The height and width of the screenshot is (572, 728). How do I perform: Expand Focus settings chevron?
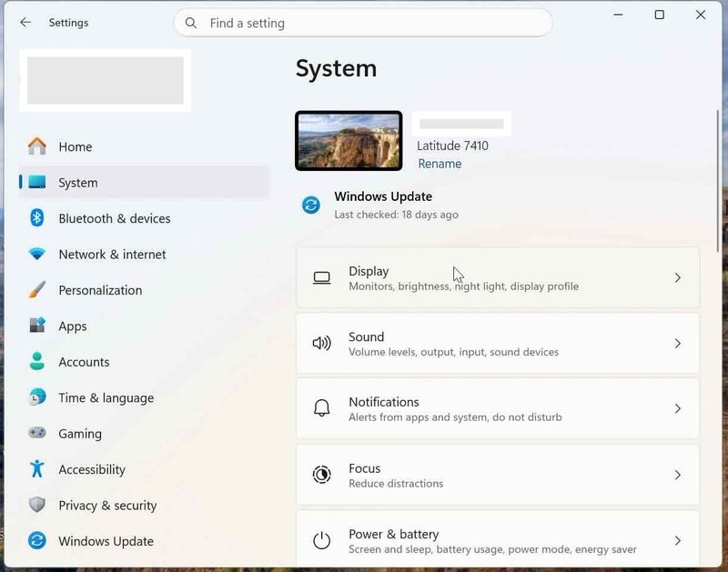pyautogui.click(x=678, y=475)
